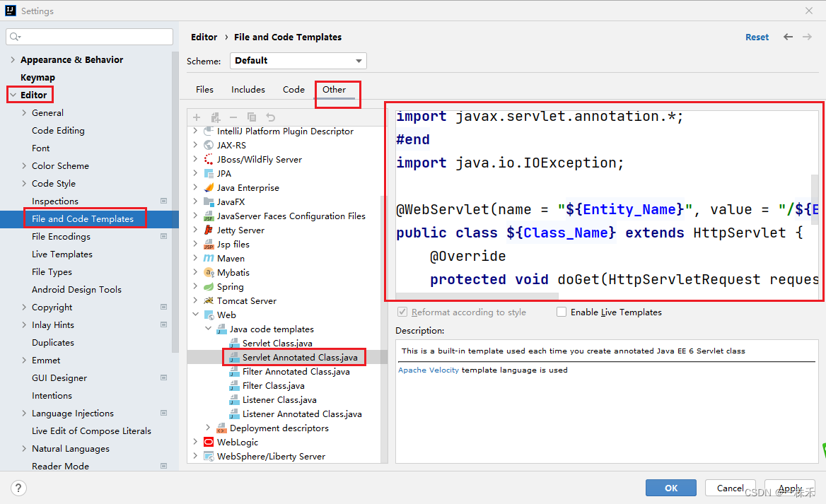Collapse the Editor settings section
826x504 pixels.
[13, 95]
